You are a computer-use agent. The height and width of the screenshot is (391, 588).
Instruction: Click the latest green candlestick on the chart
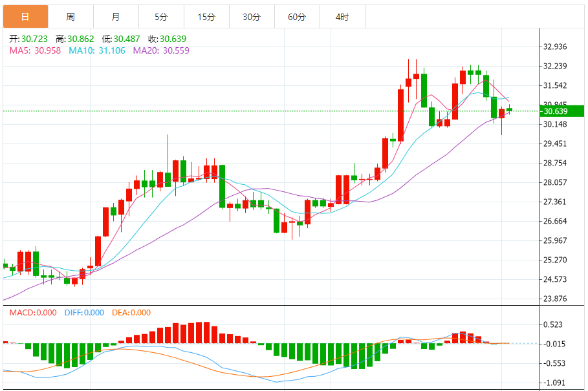[x=509, y=110]
